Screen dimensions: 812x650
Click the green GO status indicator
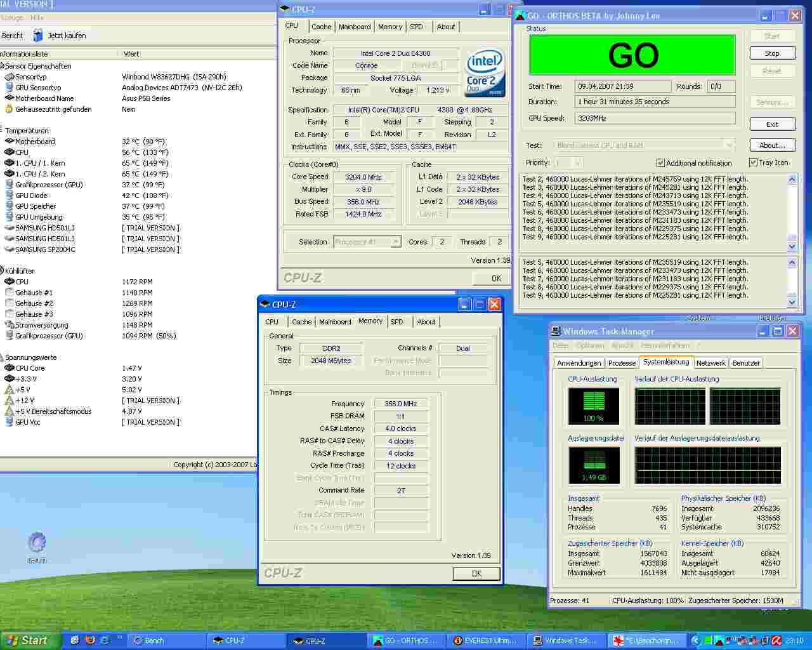pos(632,55)
